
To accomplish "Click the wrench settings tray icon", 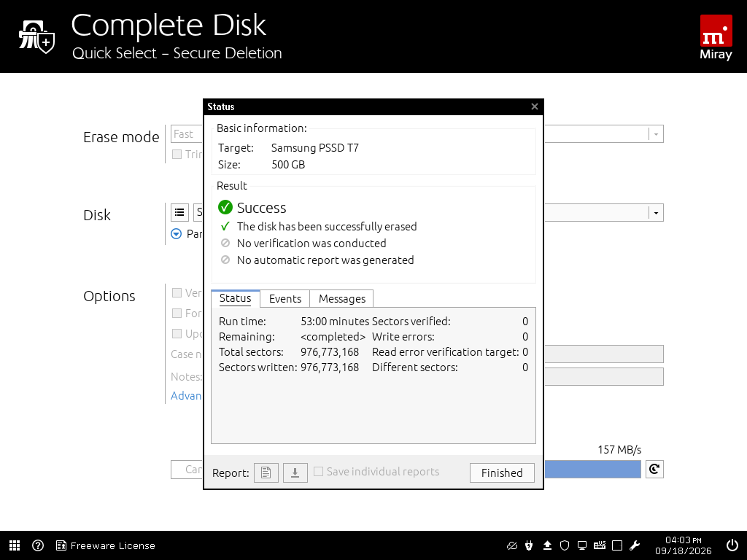I will [635, 545].
